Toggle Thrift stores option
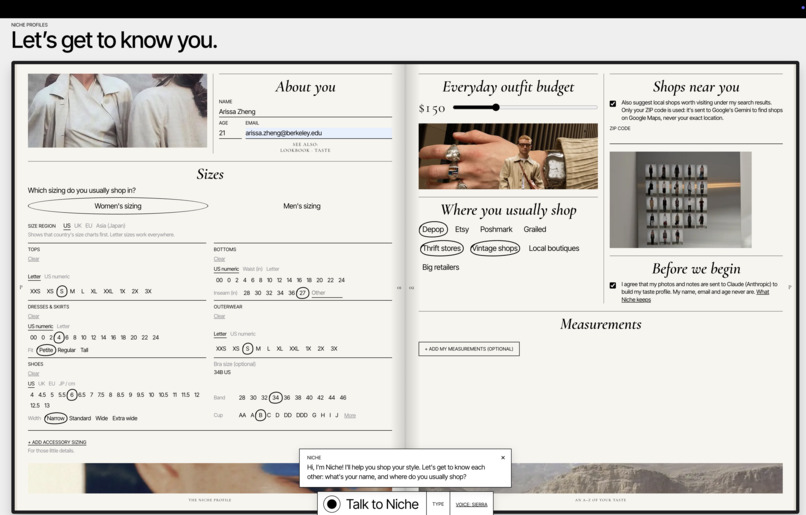Screen dimensions: 806x515 (x=442, y=248)
